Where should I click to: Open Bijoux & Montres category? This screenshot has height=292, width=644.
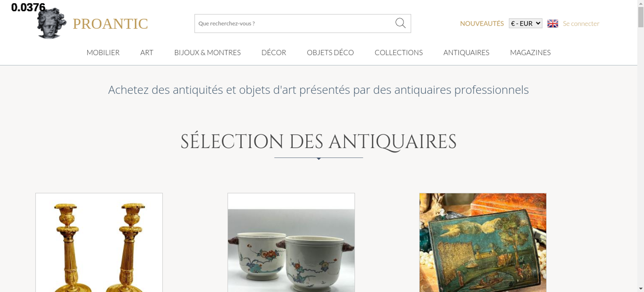pos(207,52)
